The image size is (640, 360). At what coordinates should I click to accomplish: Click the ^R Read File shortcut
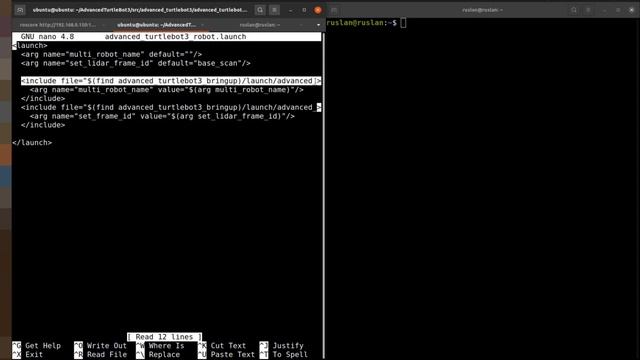(x=101, y=355)
